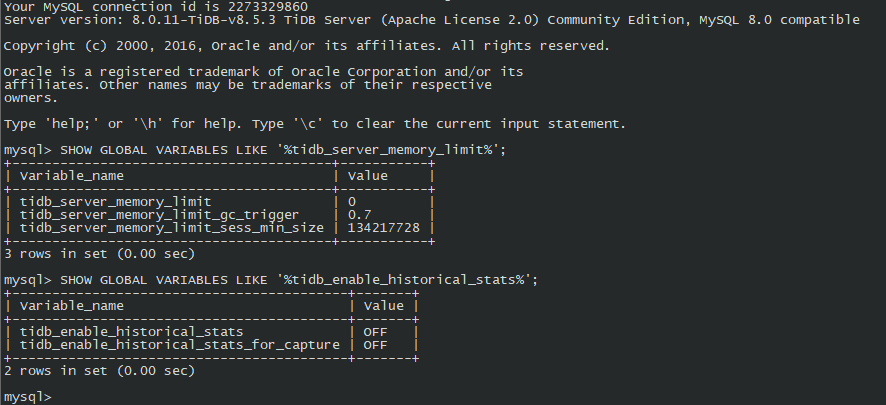Click the "2 rows in set" result line
886x405 pixels.
(98, 370)
